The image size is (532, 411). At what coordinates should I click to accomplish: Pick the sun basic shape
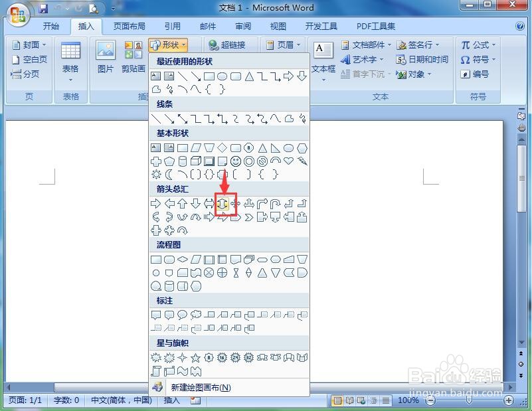(156, 175)
